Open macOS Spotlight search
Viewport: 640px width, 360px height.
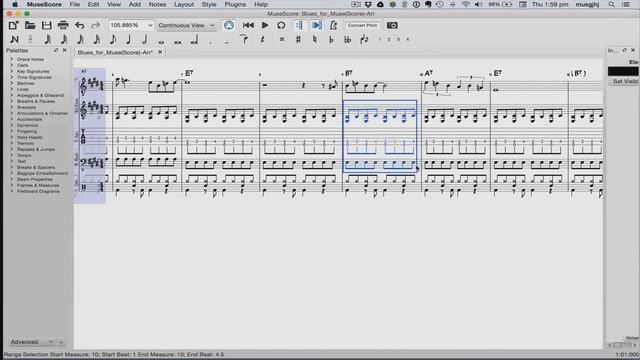click(611, 4)
